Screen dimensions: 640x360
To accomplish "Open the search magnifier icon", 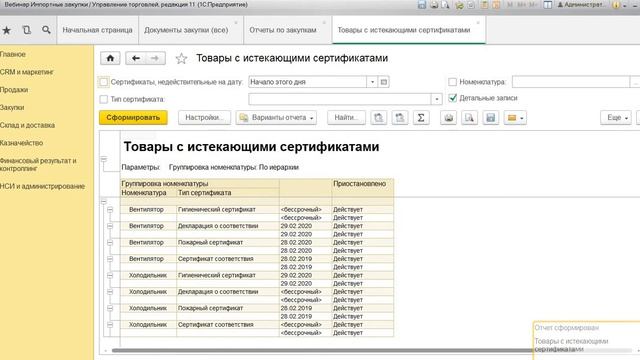I will pyautogui.click(x=46, y=30).
